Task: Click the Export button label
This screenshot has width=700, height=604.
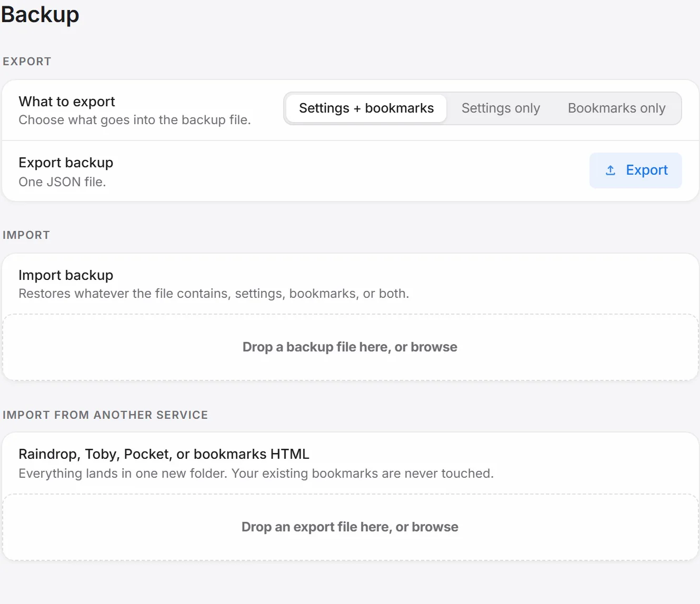Action: point(647,170)
